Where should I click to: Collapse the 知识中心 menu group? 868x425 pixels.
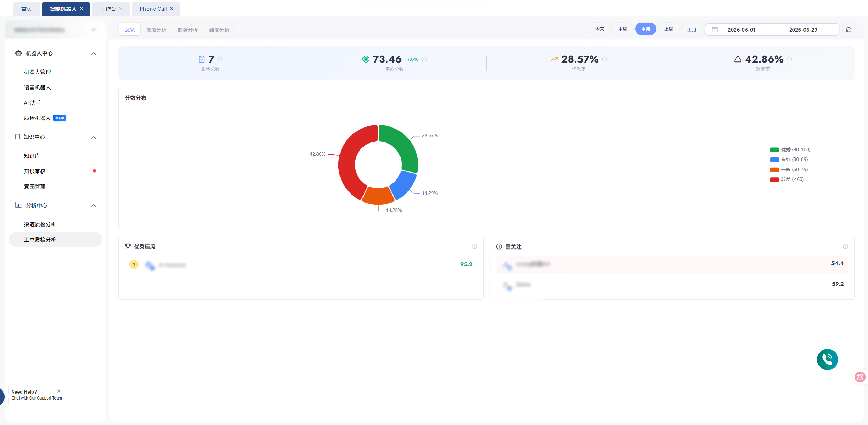(93, 137)
